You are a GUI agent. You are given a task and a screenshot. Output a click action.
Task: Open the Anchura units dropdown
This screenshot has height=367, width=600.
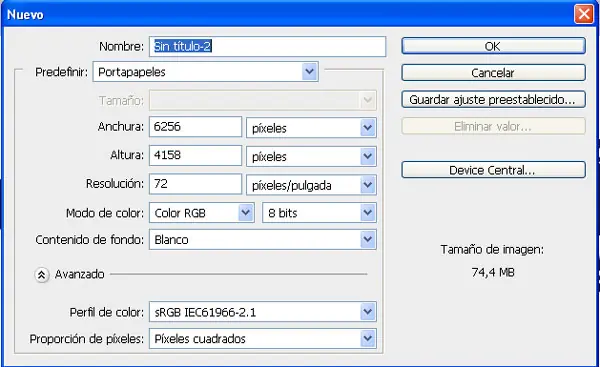[x=311, y=128]
